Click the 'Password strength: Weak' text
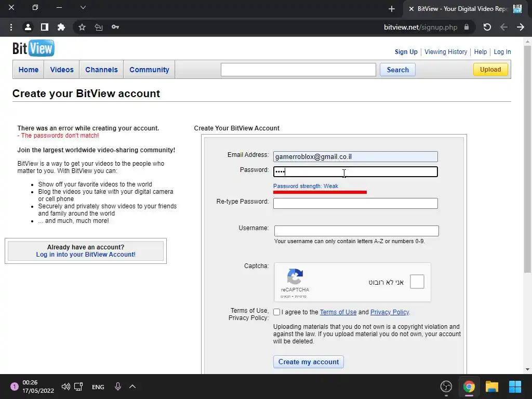Screen dimensions: 532x399 (305, 186)
